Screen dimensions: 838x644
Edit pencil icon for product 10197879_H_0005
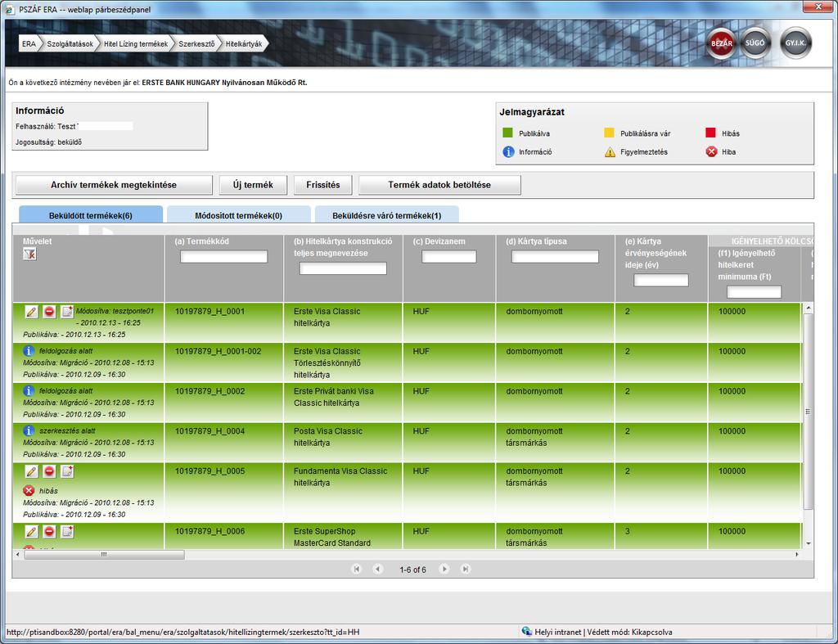(x=32, y=471)
